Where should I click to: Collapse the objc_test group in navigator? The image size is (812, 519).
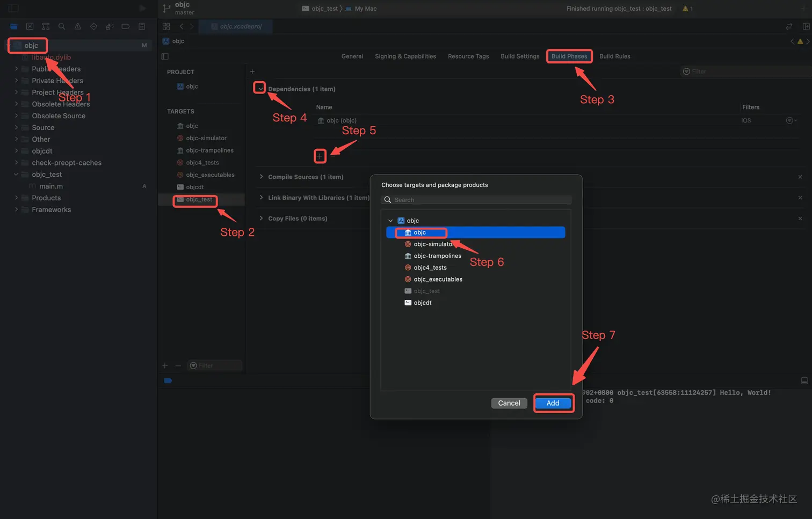click(16, 174)
